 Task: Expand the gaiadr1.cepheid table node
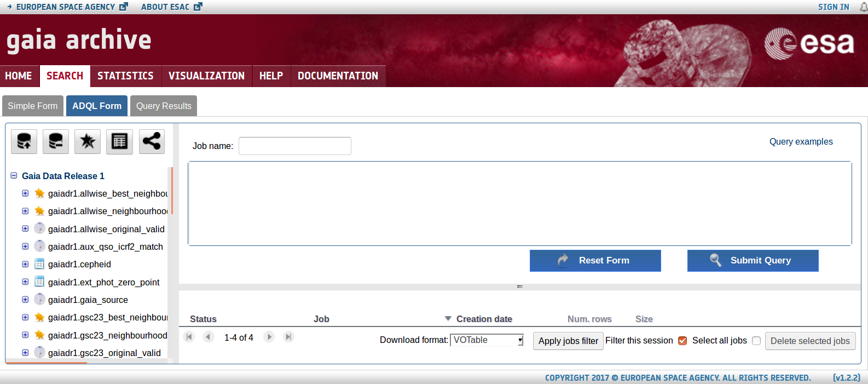point(25,264)
